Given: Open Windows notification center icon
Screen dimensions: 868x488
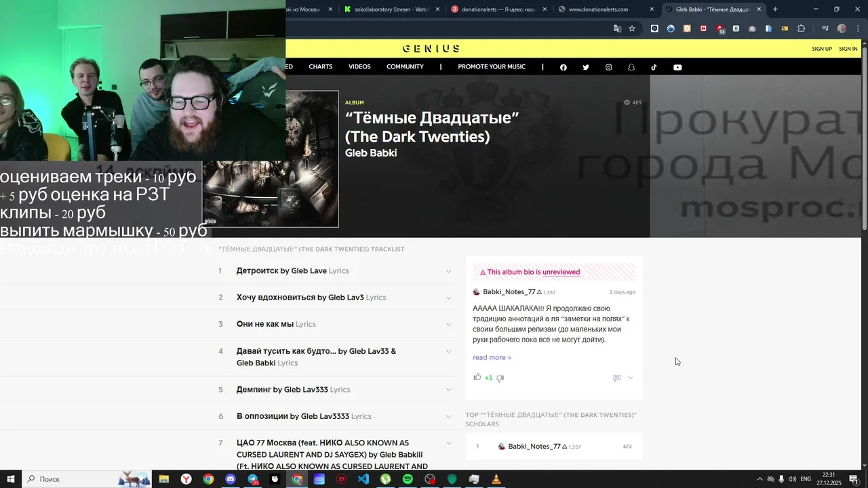Looking at the screenshot, I should point(854,479).
